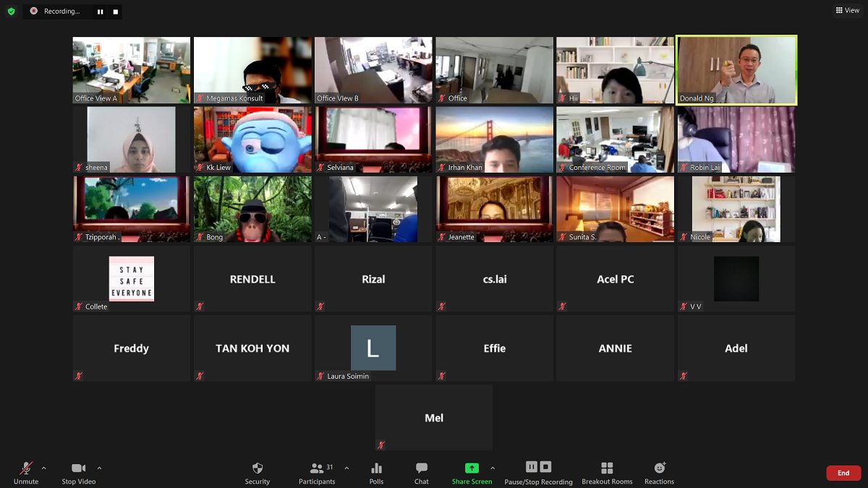Viewport: 868px width, 488px height.
Task: Click the ANNIE participant name
Action: [x=616, y=348]
